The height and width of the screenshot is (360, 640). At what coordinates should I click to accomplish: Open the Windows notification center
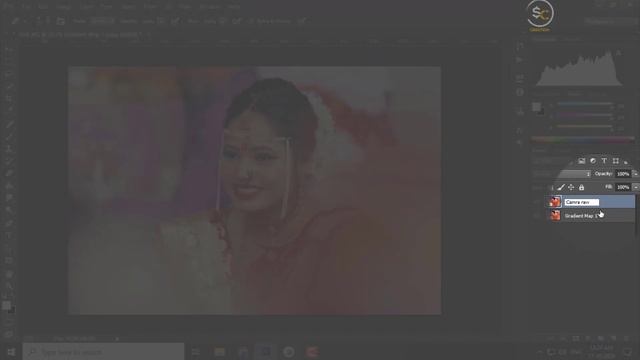tap(628, 352)
